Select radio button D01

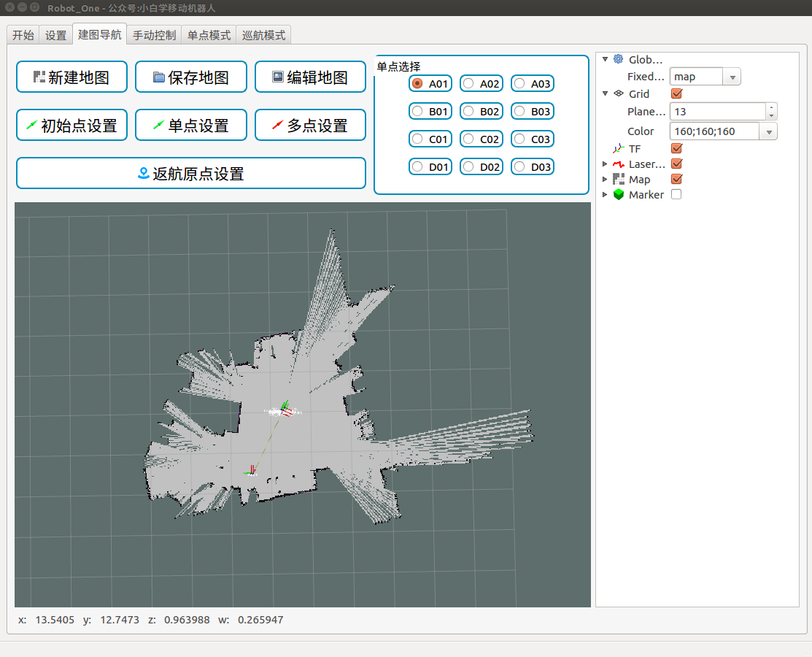pyautogui.click(x=417, y=166)
